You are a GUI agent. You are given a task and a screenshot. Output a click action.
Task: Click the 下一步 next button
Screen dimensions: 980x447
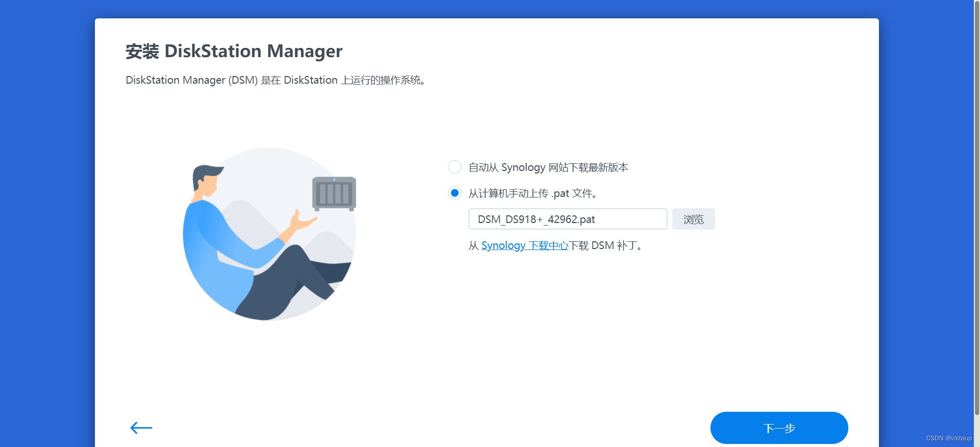pos(779,428)
